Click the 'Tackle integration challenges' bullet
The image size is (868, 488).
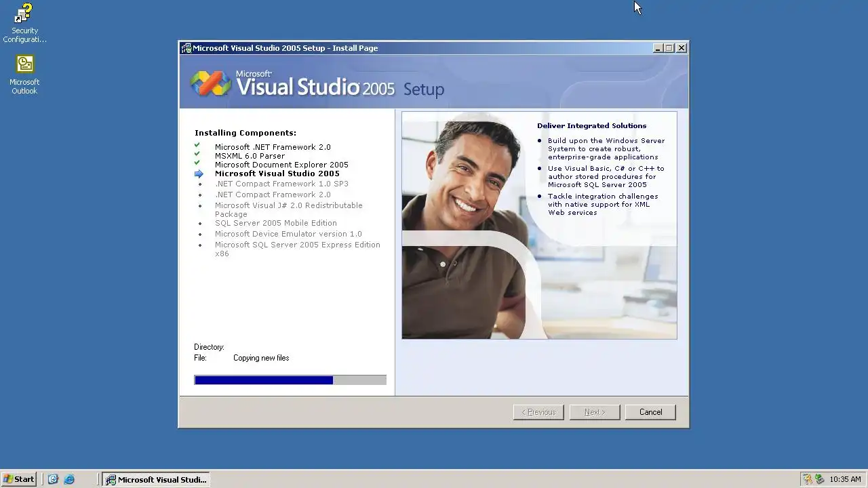pyautogui.click(x=603, y=204)
